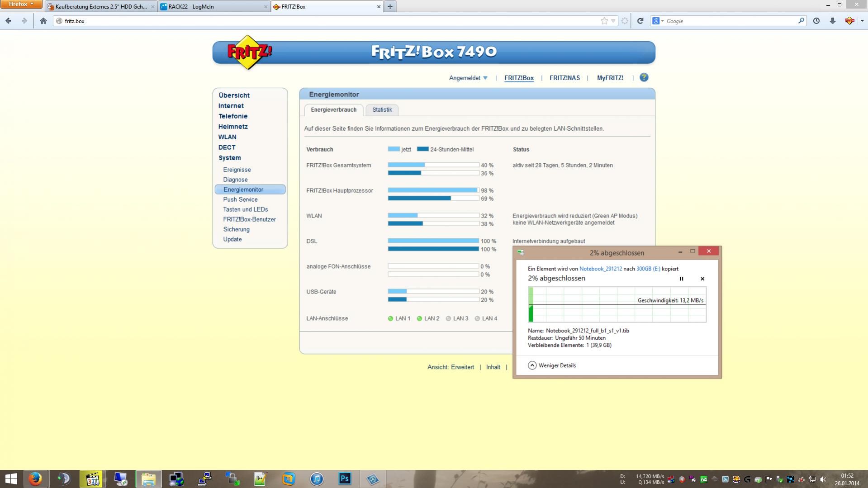Open the Action Center flag tray icon

tap(768, 479)
